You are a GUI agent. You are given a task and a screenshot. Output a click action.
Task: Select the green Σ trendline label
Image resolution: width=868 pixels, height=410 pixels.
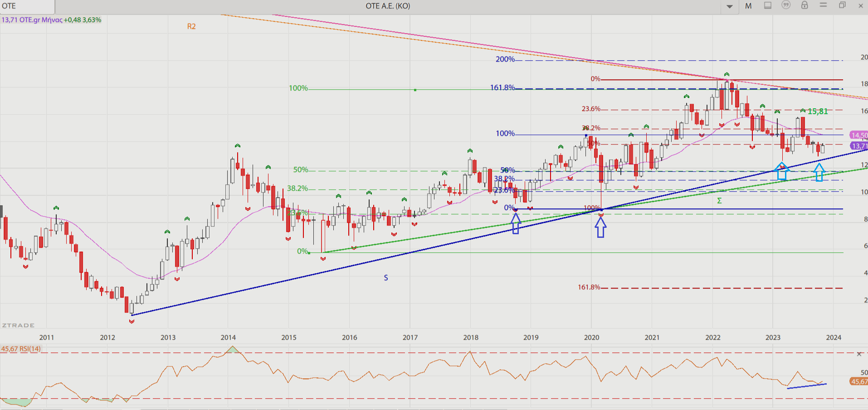tap(719, 201)
